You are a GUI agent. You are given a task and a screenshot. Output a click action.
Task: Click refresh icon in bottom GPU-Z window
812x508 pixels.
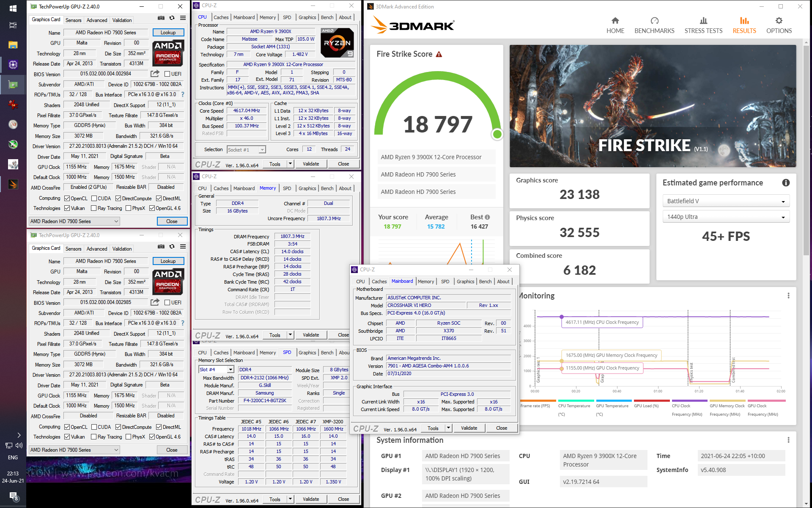point(172,246)
